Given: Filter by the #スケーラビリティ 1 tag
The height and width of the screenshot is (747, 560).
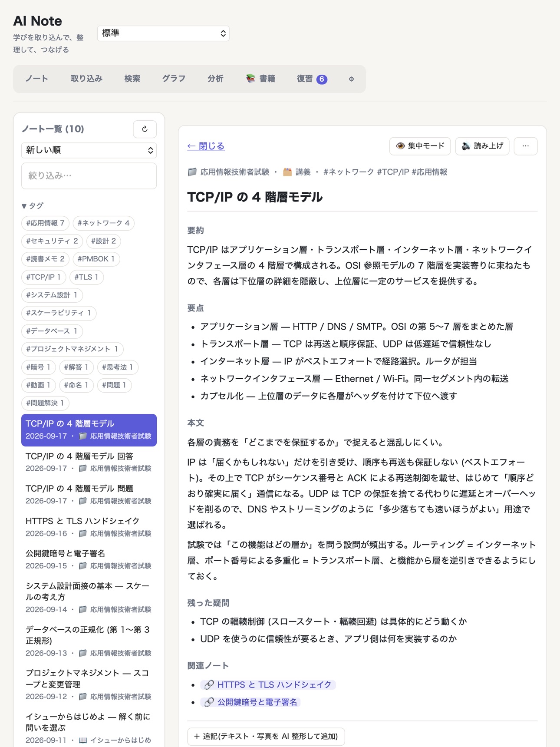Looking at the screenshot, I should 59,313.
